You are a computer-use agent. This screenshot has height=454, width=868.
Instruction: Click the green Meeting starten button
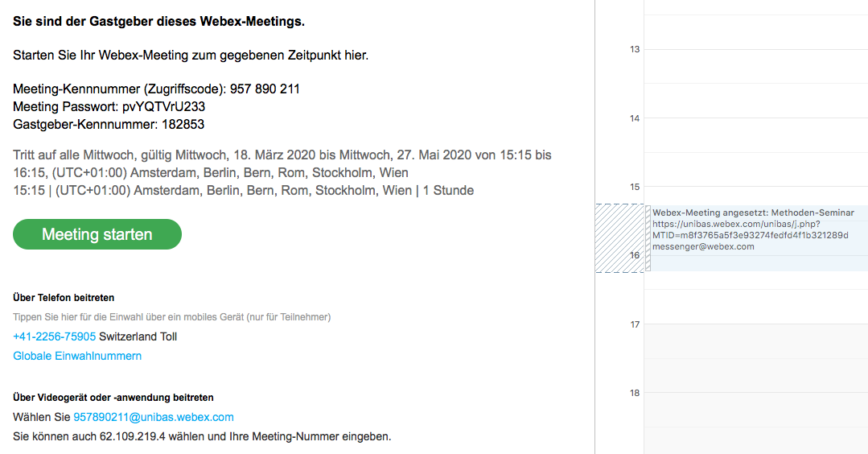(x=97, y=234)
